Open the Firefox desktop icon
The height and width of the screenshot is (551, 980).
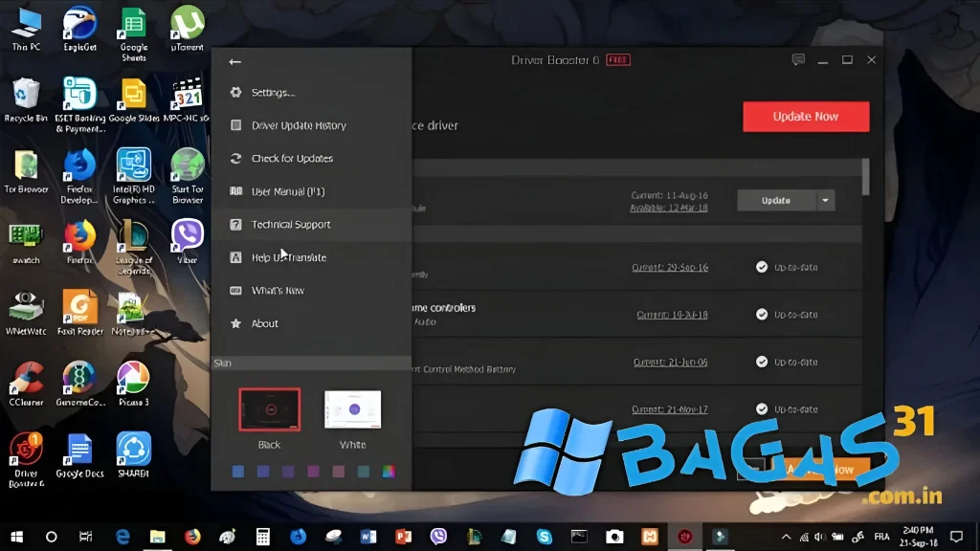point(80,243)
